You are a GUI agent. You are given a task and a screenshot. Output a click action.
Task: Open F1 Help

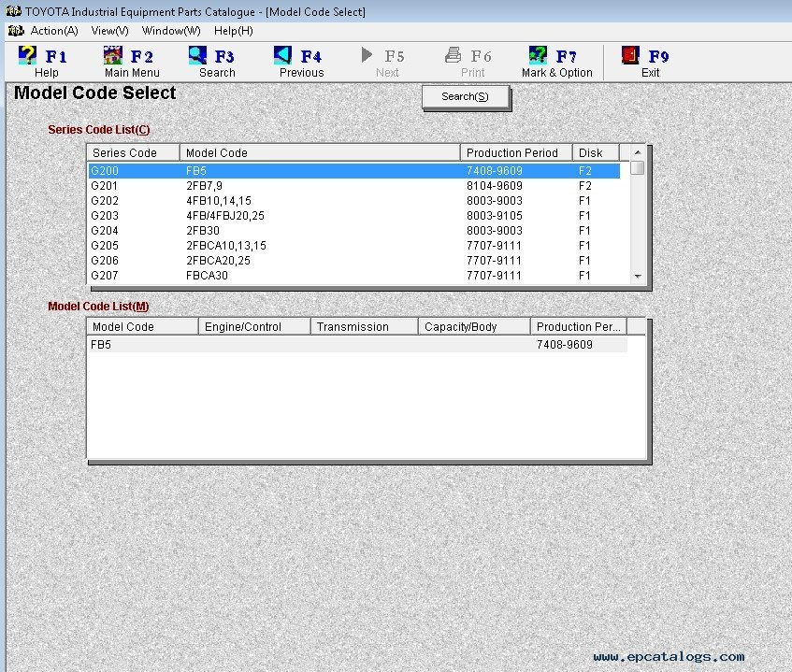[x=42, y=62]
